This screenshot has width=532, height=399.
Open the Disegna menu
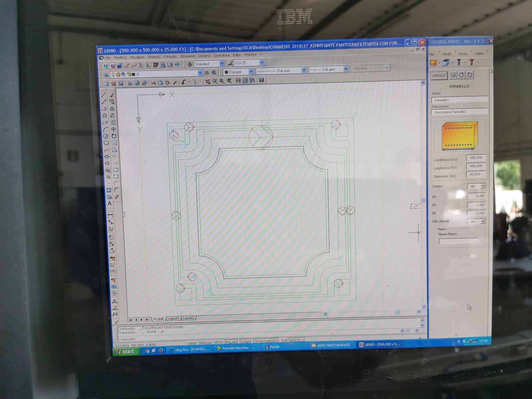tap(204, 56)
